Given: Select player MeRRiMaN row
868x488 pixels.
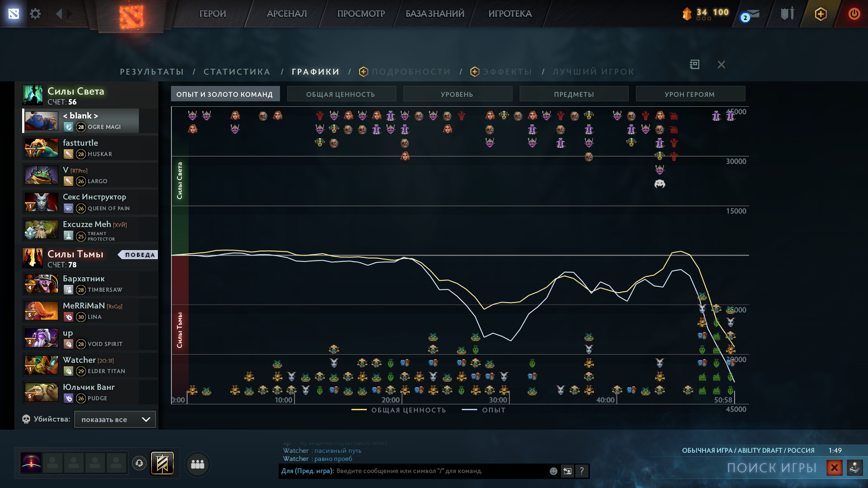Looking at the screenshot, I should pos(90,311).
